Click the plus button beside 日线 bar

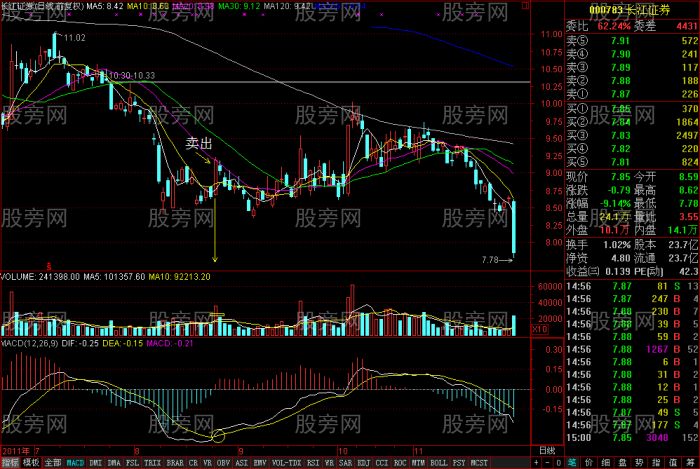pos(536,463)
